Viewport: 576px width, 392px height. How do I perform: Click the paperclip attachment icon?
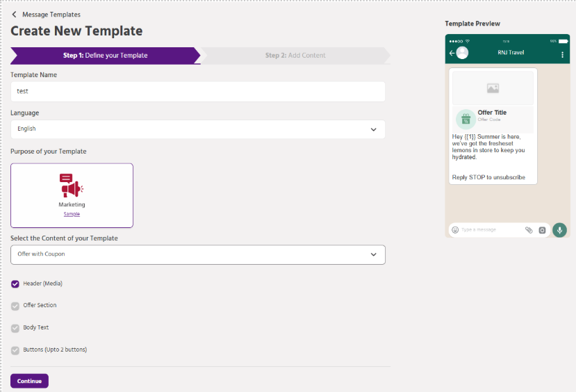click(529, 230)
